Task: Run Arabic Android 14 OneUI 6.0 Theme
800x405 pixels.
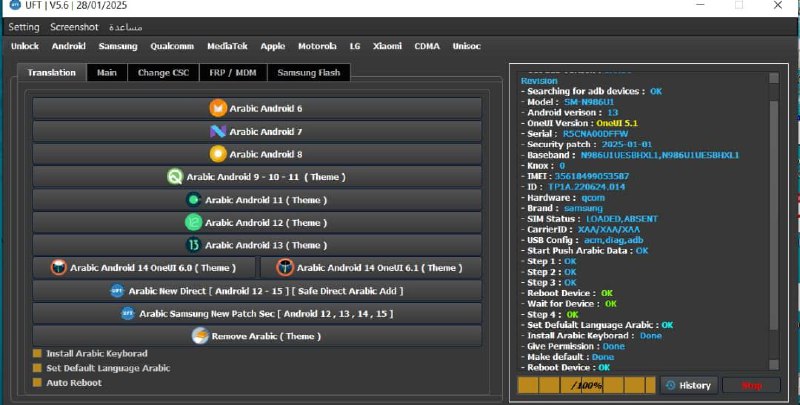Action: [x=144, y=268]
